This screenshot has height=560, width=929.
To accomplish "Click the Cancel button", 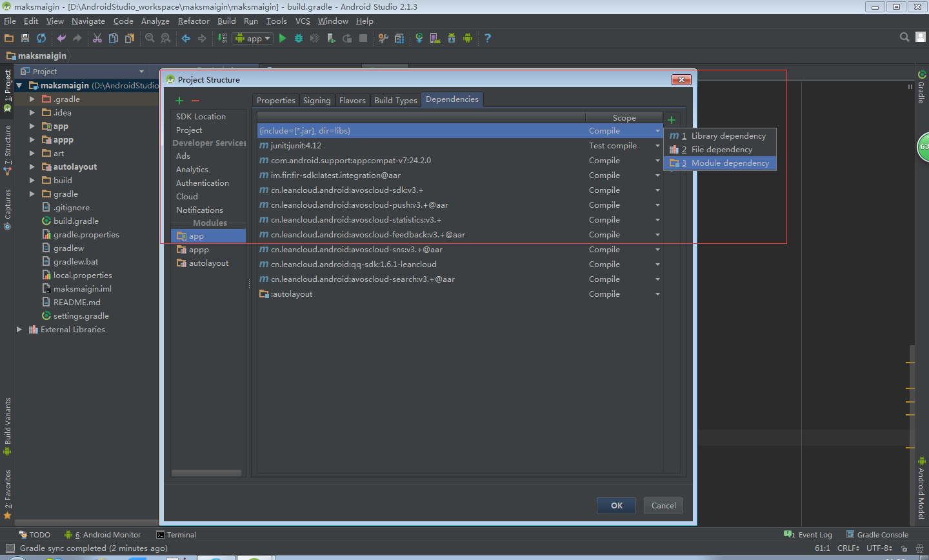I will (x=664, y=506).
